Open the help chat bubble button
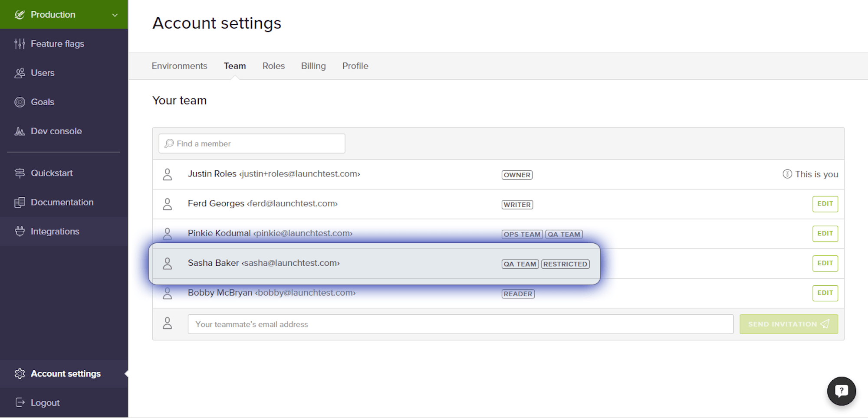The width and height of the screenshot is (868, 418). click(x=841, y=391)
